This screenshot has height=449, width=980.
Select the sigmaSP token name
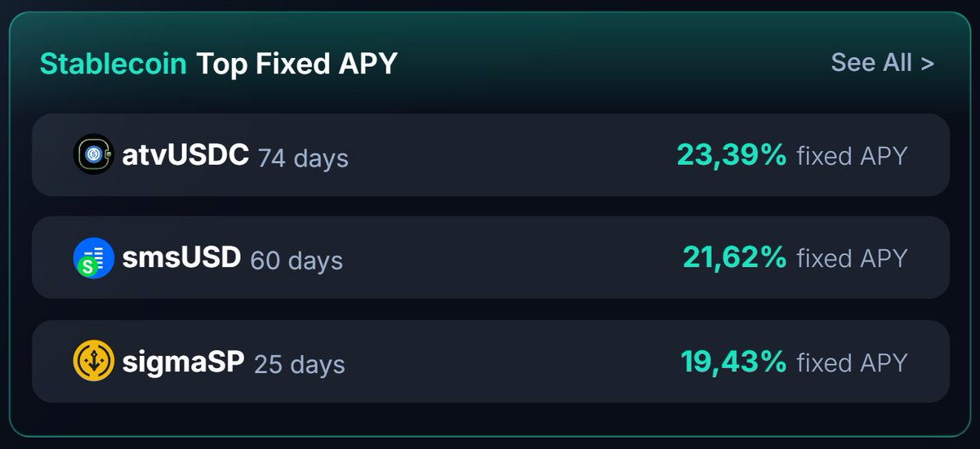[x=183, y=362]
